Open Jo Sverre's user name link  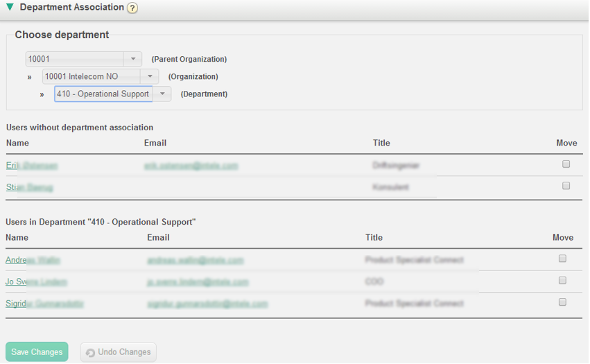36,282
